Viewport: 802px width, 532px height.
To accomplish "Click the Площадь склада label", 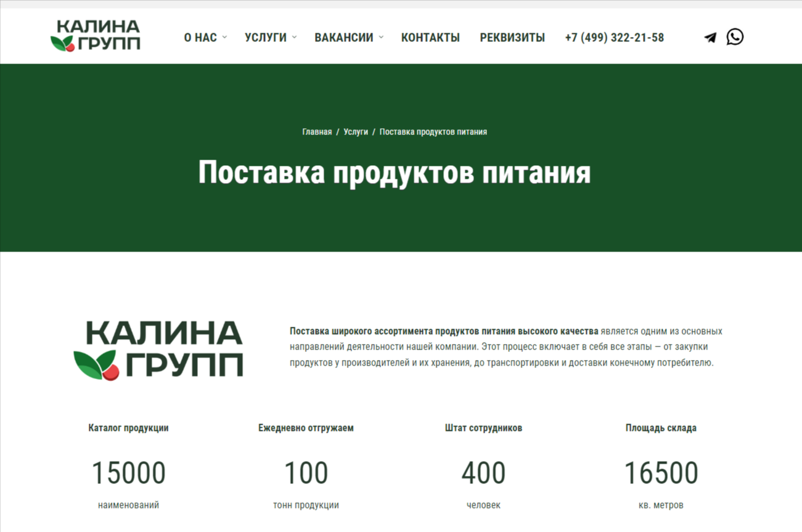I will click(661, 428).
